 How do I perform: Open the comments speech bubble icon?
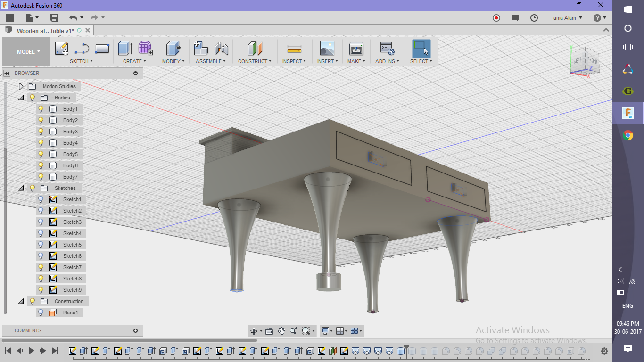[x=515, y=18]
